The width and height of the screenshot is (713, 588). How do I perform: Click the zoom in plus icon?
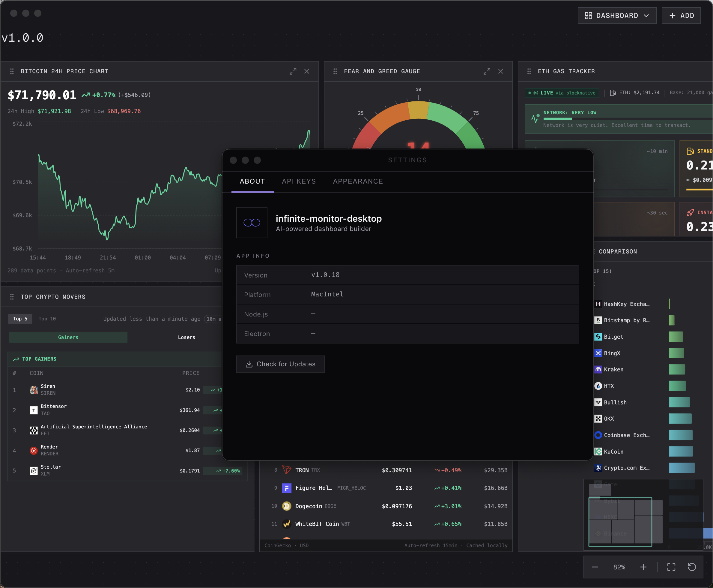pos(643,567)
